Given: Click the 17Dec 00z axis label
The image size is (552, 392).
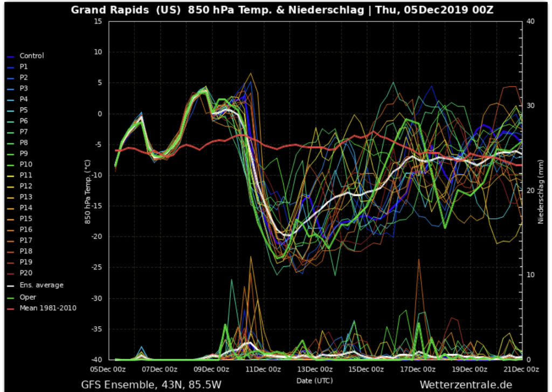Looking at the screenshot, I should pos(418,369).
